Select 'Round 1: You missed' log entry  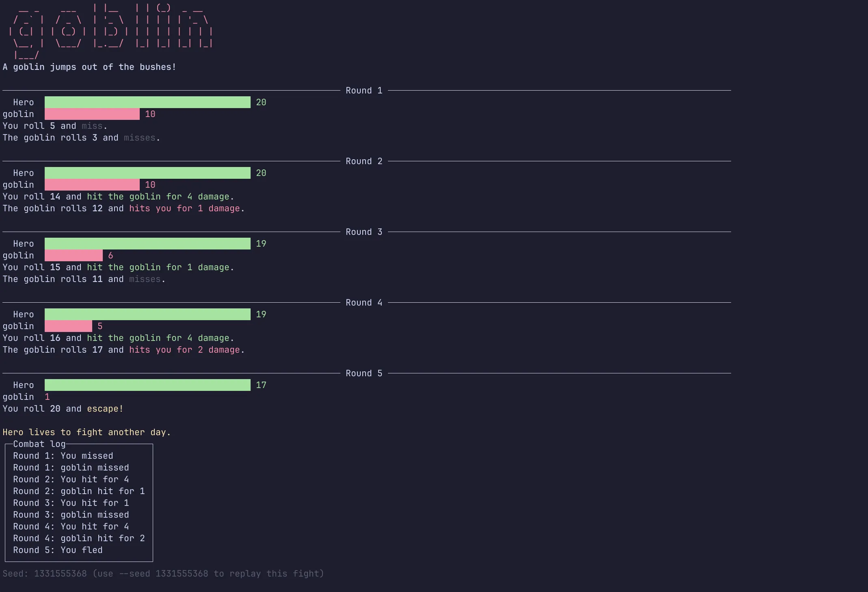(x=63, y=456)
